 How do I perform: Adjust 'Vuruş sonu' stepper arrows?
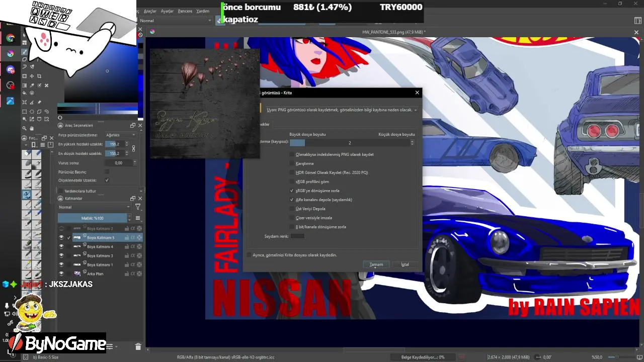(x=134, y=163)
